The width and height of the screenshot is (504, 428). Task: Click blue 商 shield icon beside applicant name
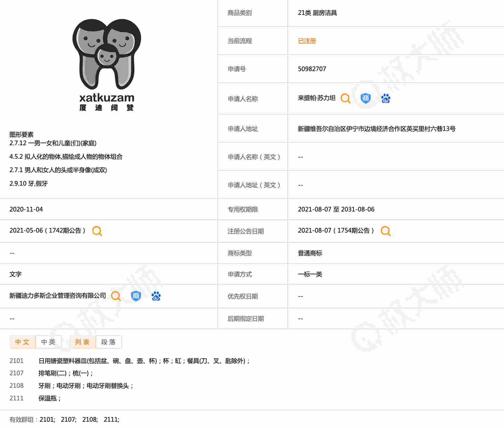pyautogui.click(x=365, y=98)
